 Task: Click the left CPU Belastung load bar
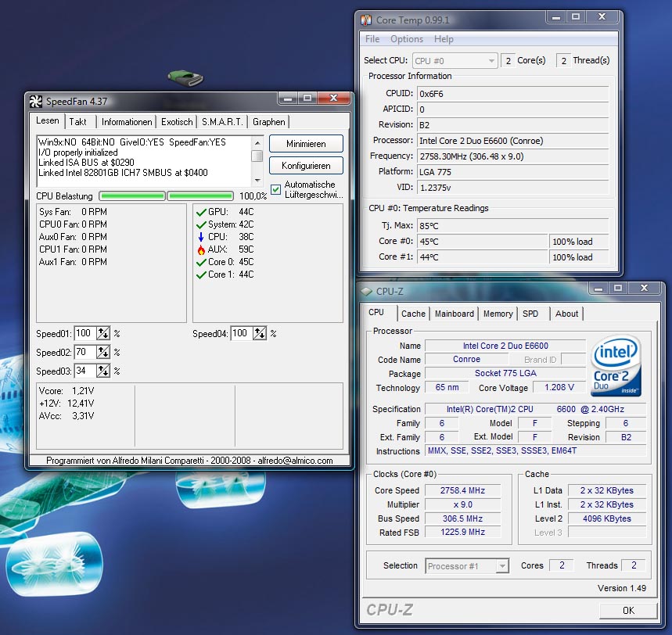132,196
